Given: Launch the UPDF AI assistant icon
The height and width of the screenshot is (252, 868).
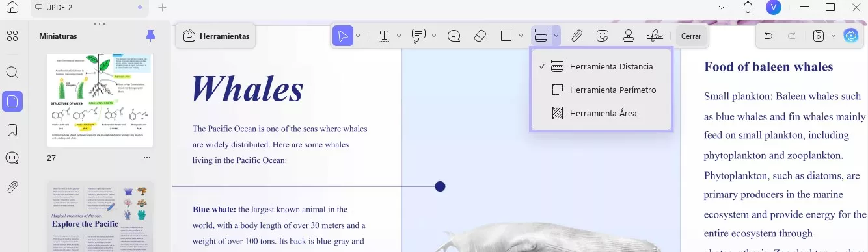Looking at the screenshot, I should click(850, 36).
